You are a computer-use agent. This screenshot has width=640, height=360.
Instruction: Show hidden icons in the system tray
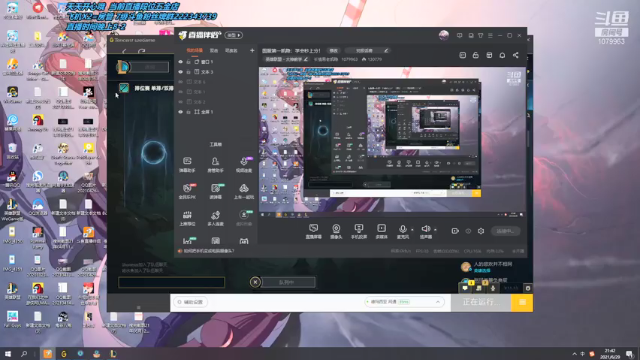574,353
